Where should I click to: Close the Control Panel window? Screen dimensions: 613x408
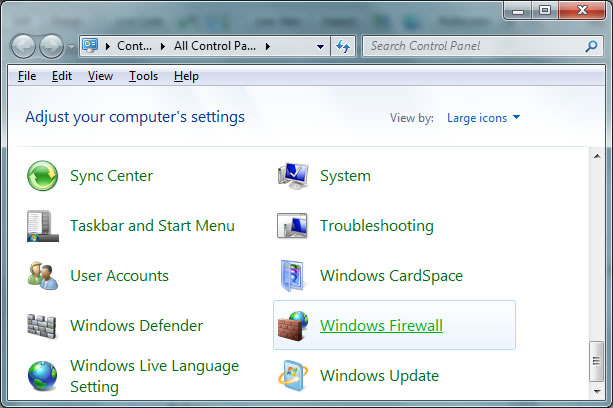pyautogui.click(x=582, y=10)
